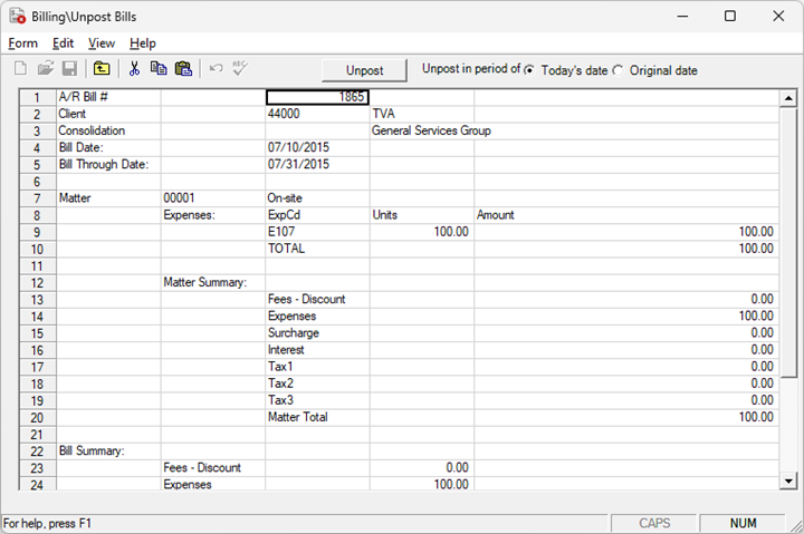Open the Edit menu
The height and width of the screenshot is (534, 804).
(x=63, y=43)
